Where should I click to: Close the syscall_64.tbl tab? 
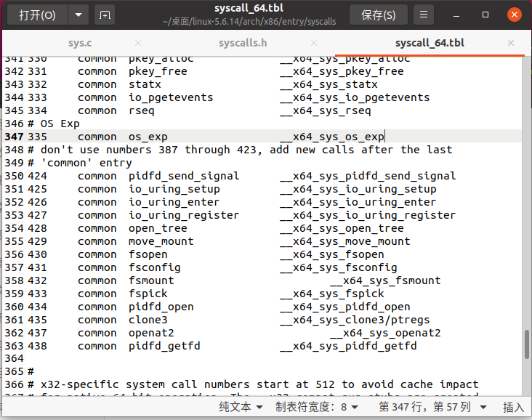pyautogui.click(x=511, y=43)
